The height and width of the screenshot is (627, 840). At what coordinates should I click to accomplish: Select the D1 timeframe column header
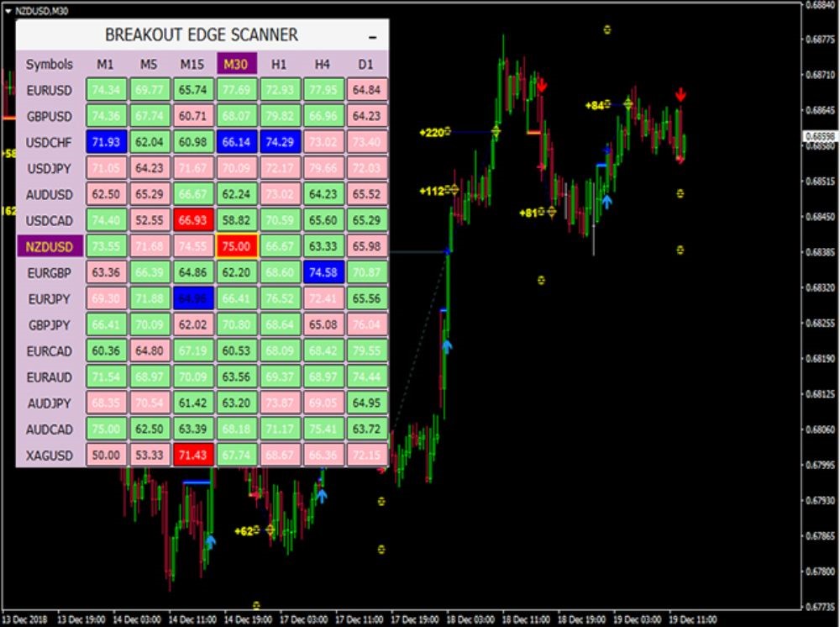366,64
